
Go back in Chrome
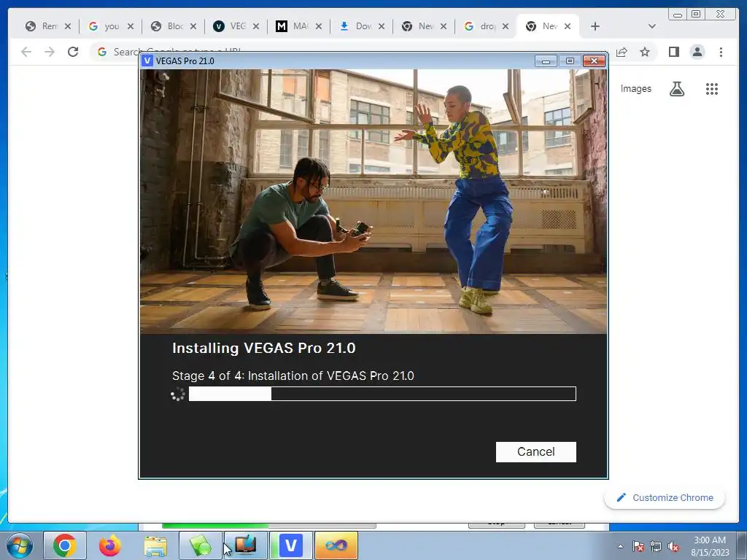point(26,52)
